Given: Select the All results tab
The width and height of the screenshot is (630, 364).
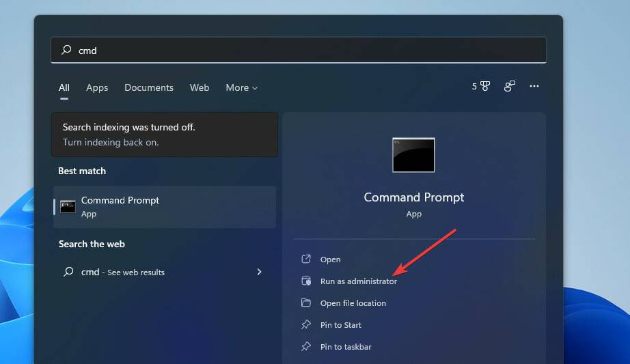Looking at the screenshot, I should 64,87.
